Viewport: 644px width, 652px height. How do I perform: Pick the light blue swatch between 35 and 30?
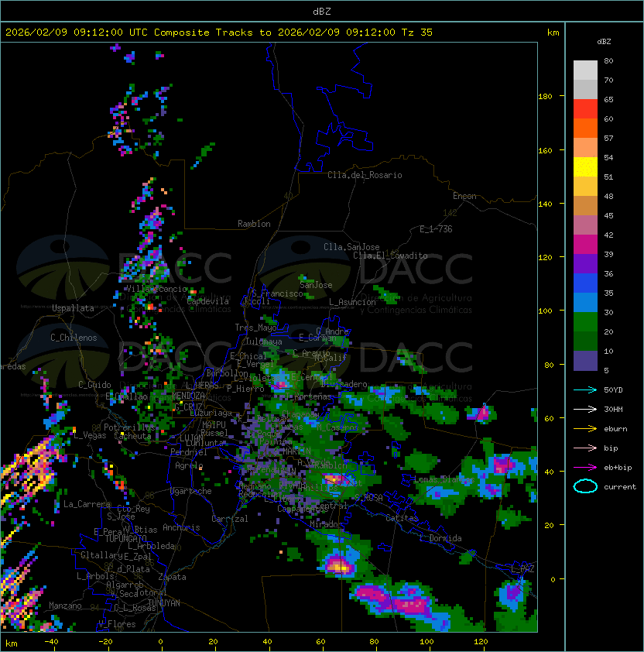(x=585, y=302)
